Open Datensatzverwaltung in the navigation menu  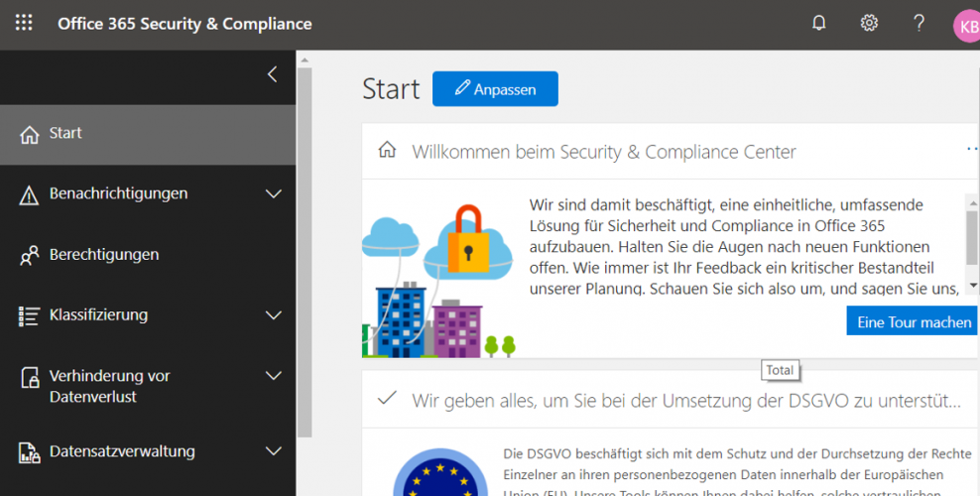click(148, 451)
